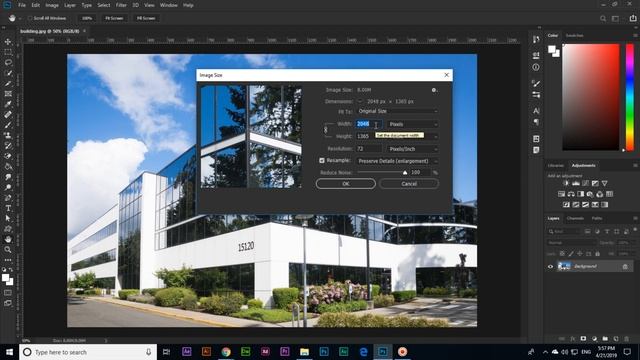Toggle Quick Mask mode
This screenshot has height=360, width=640.
[8, 293]
